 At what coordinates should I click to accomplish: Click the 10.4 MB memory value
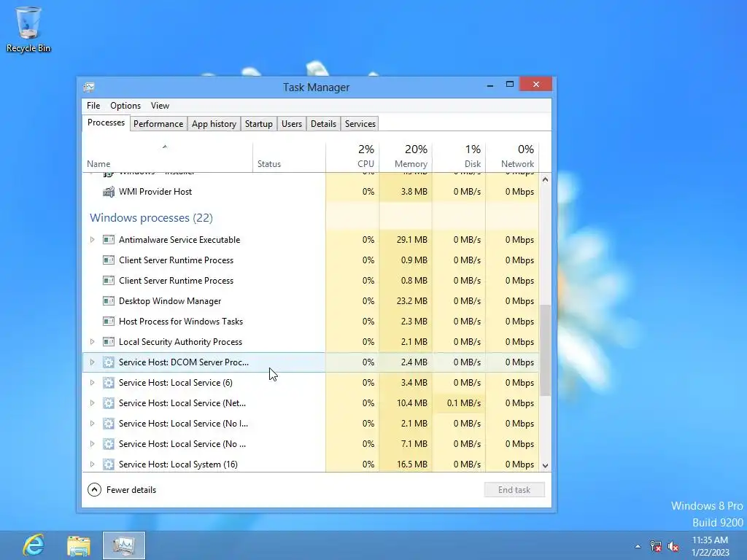pyautogui.click(x=411, y=403)
